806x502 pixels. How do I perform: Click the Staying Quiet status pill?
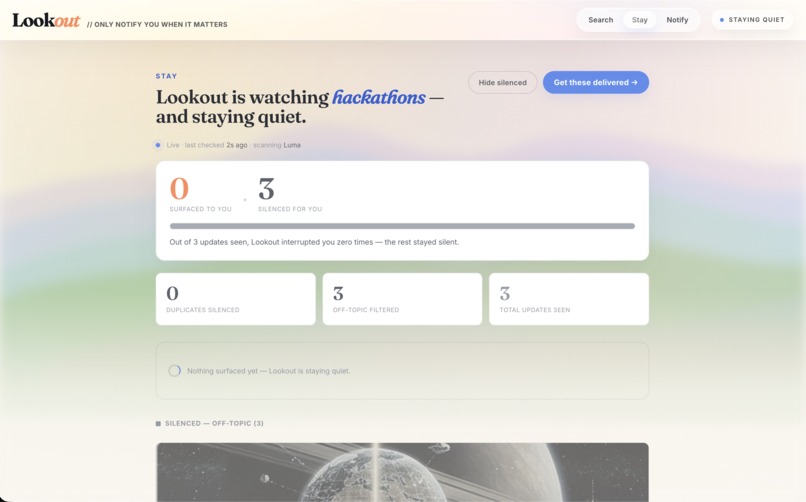pyautogui.click(x=752, y=20)
